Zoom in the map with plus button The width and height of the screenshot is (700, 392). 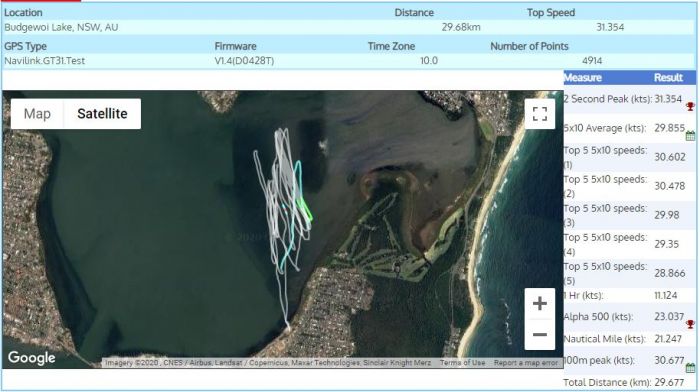[540, 304]
